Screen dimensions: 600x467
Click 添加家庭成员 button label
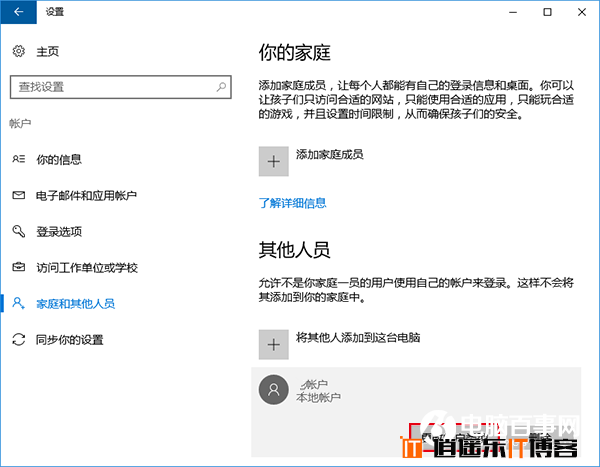point(329,154)
